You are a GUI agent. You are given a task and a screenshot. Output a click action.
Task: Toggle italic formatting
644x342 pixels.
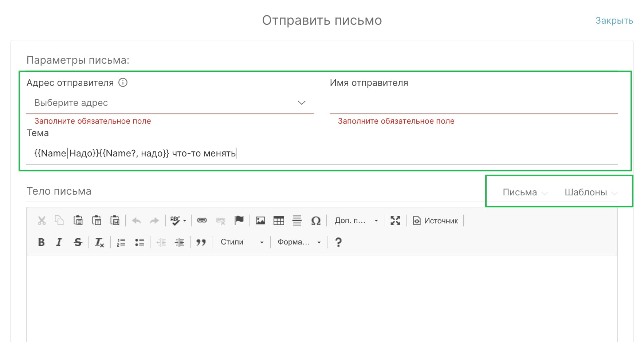(x=59, y=242)
